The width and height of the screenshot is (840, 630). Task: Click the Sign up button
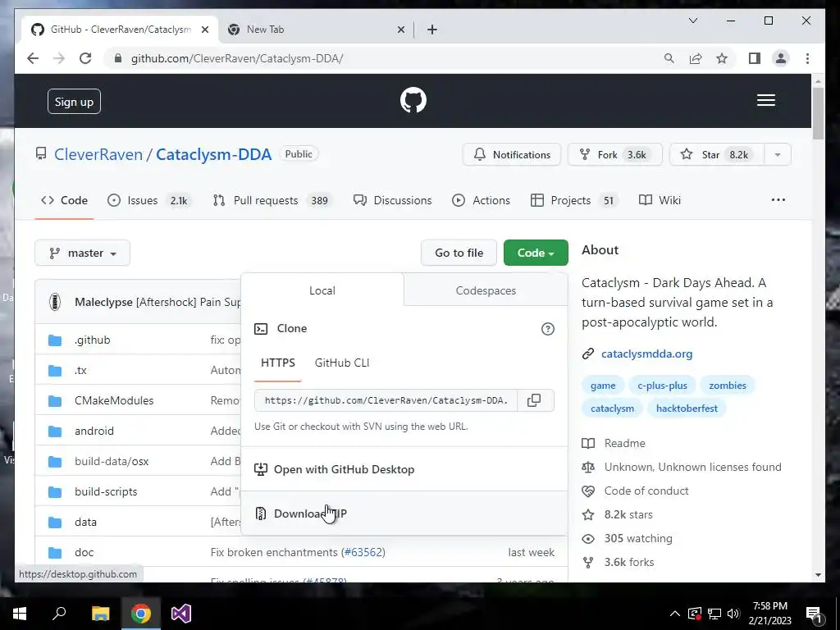pos(74,102)
